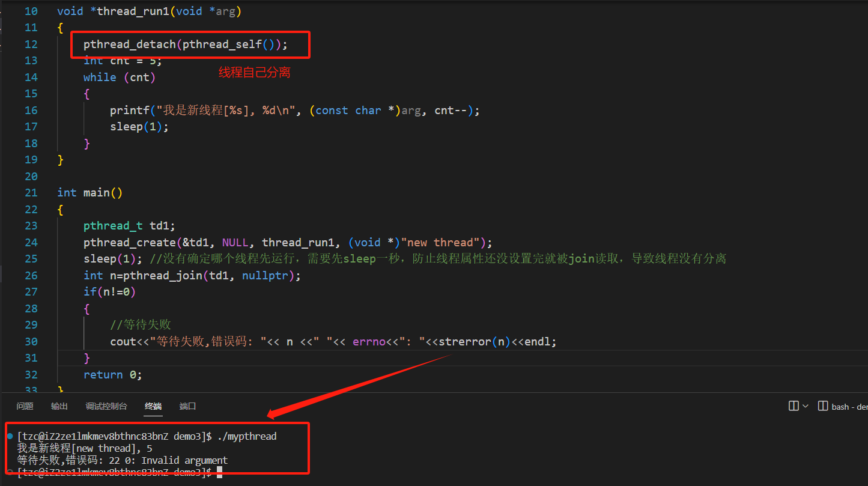Click pthread_create on line 24
868x486 pixels.
(x=130, y=242)
